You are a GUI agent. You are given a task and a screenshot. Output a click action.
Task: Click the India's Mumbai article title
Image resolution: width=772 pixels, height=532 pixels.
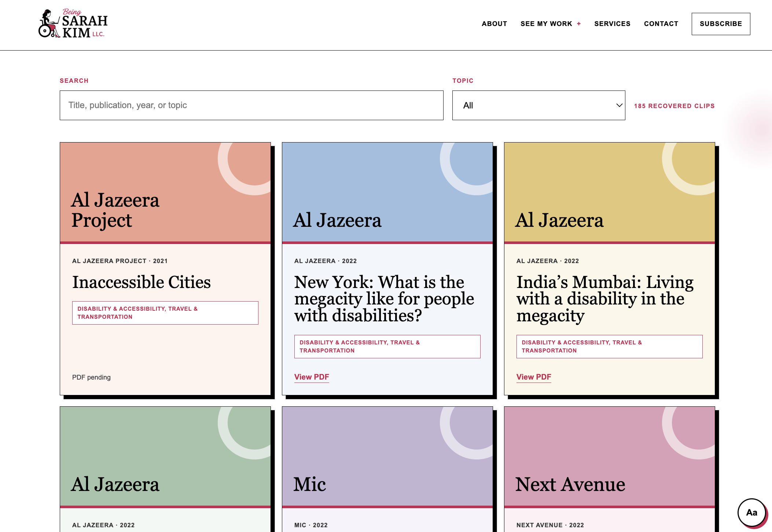coord(605,299)
